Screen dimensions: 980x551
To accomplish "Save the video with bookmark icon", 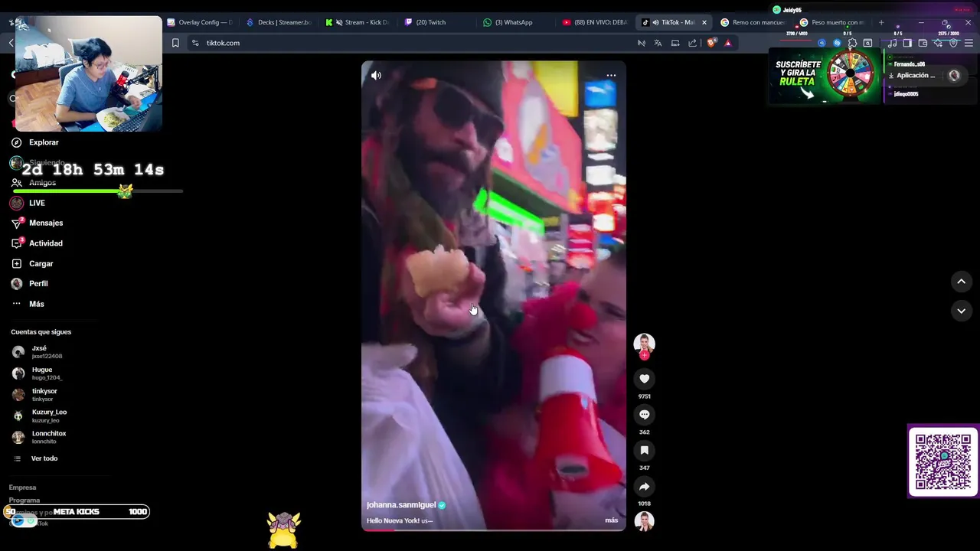I will [x=644, y=450].
